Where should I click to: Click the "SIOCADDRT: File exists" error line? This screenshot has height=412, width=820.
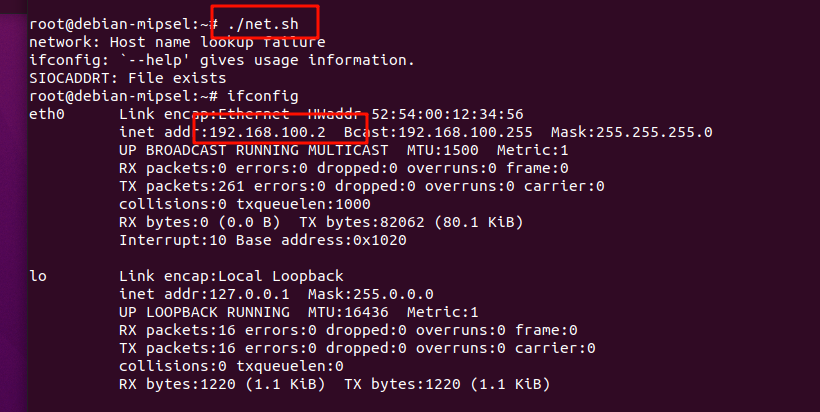point(128,78)
